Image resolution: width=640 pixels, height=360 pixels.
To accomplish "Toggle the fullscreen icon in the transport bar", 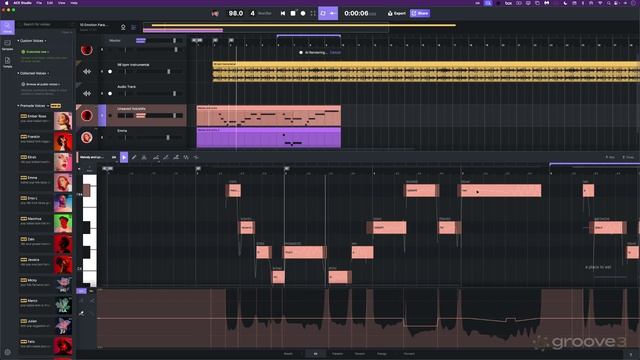I will coord(313,13).
